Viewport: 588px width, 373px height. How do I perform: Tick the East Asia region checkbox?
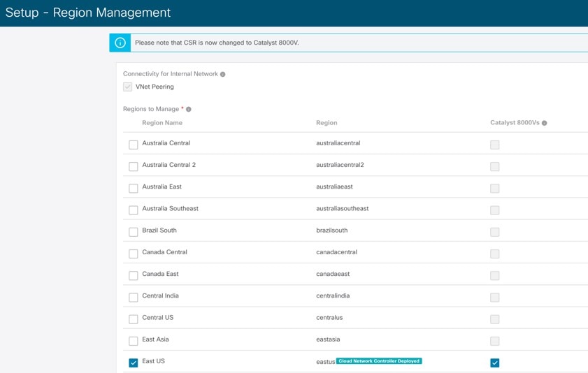(x=133, y=341)
